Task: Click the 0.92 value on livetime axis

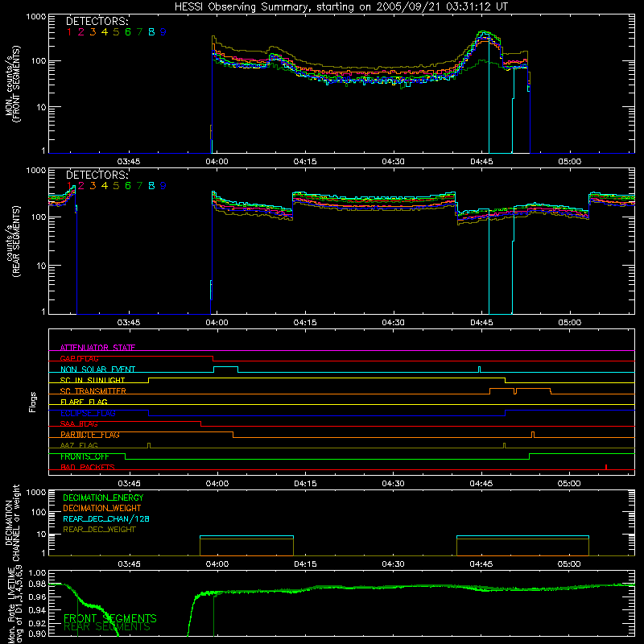Action: point(37,622)
